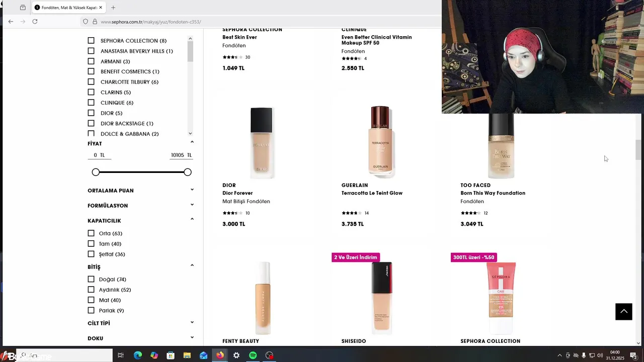Expand the ORTALAMA PUAN filter
Viewport: 644px width, 362px height.
tap(192, 190)
